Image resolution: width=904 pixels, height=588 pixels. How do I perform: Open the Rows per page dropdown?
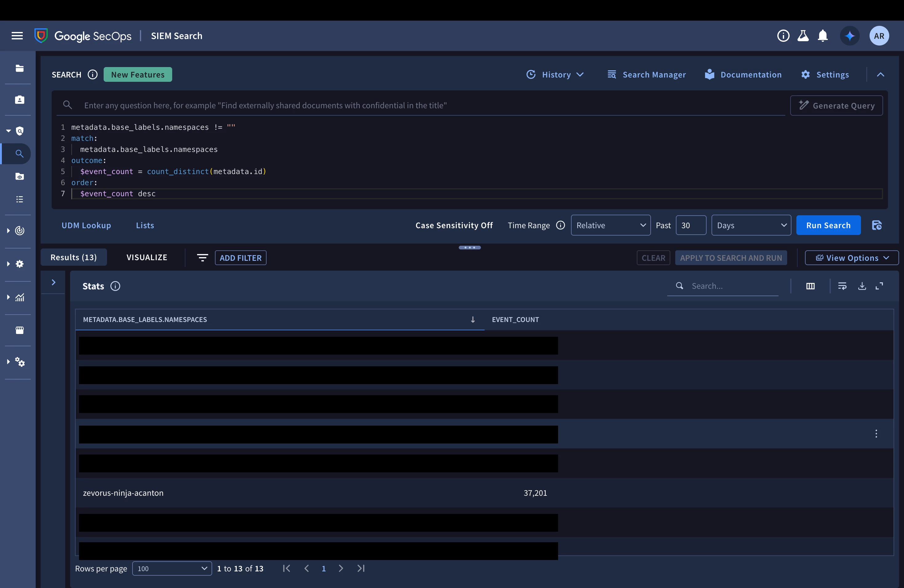click(x=172, y=568)
